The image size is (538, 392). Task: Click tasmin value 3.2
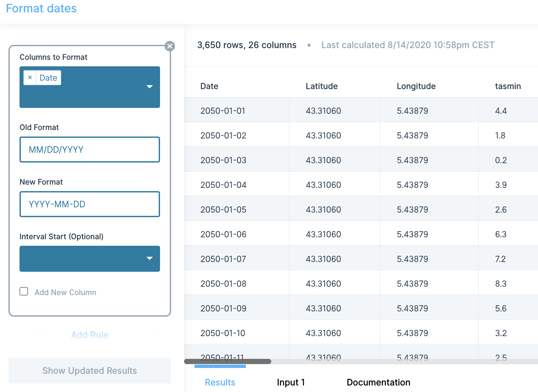(x=501, y=333)
